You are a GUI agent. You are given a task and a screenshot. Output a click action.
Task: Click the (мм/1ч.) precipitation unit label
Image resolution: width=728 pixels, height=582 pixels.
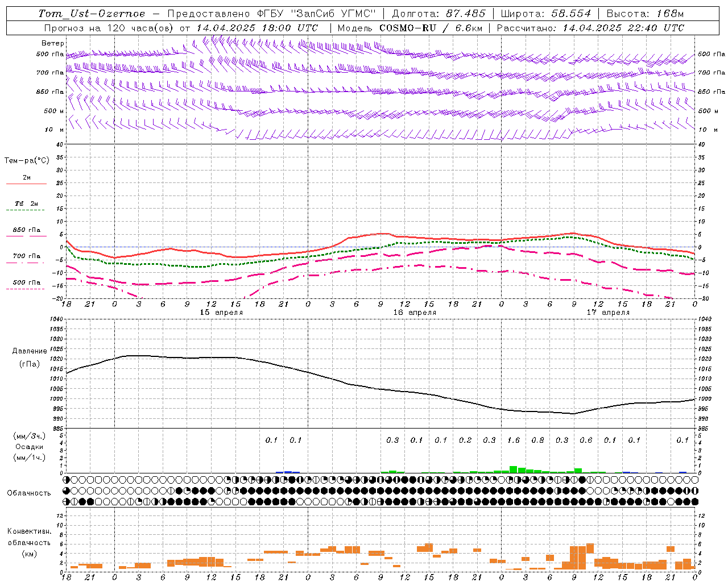[30, 458]
